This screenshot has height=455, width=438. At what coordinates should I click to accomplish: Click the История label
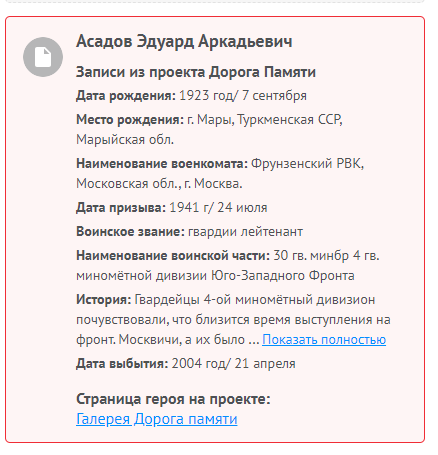coord(104,299)
